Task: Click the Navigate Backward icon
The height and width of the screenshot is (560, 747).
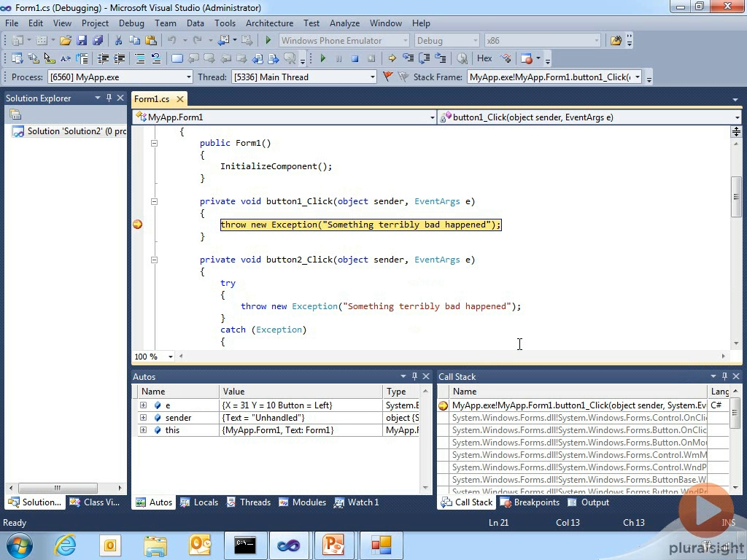Action: tap(223, 41)
